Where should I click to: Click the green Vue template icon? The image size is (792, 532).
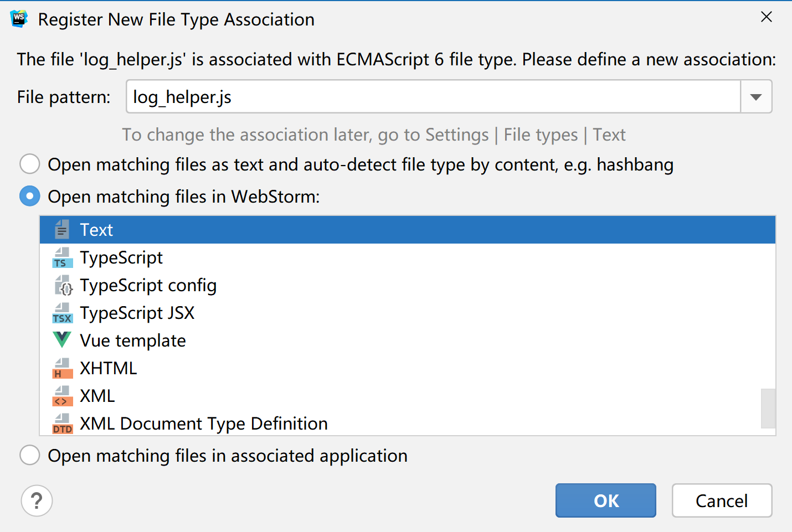click(x=62, y=339)
